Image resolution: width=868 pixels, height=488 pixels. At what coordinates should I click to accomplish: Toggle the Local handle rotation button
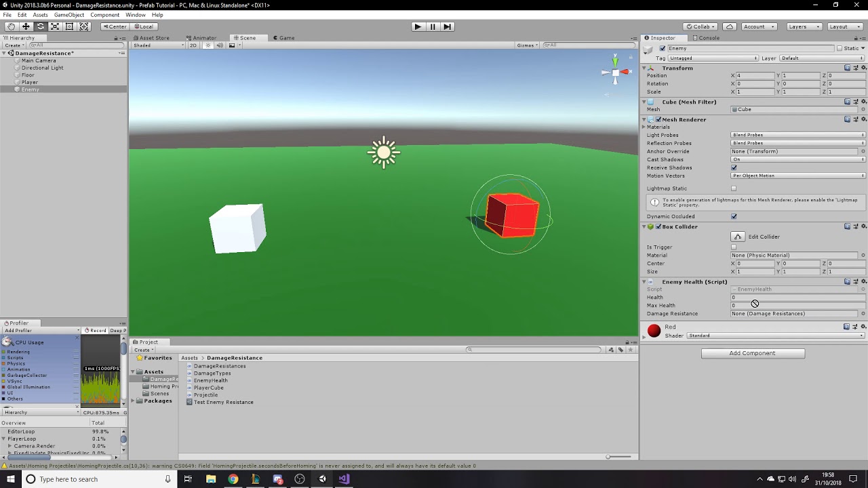[x=143, y=26]
